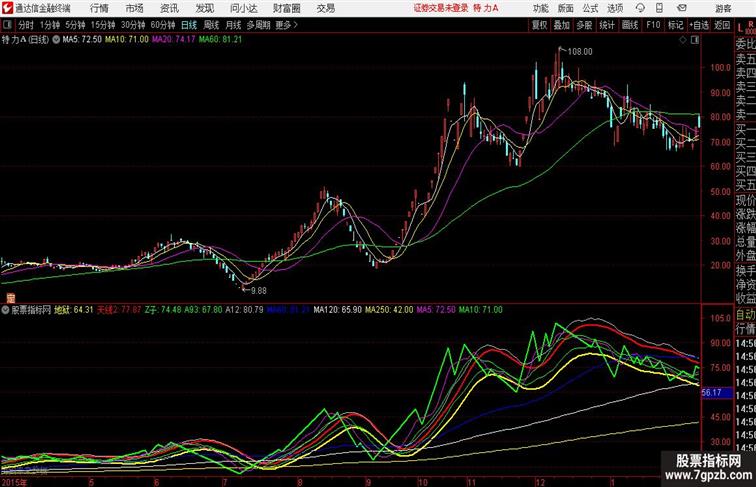Image resolution: width=756 pixels, height=487 pixels.
Task: Open the 资讯 menu
Action: coord(169,8)
